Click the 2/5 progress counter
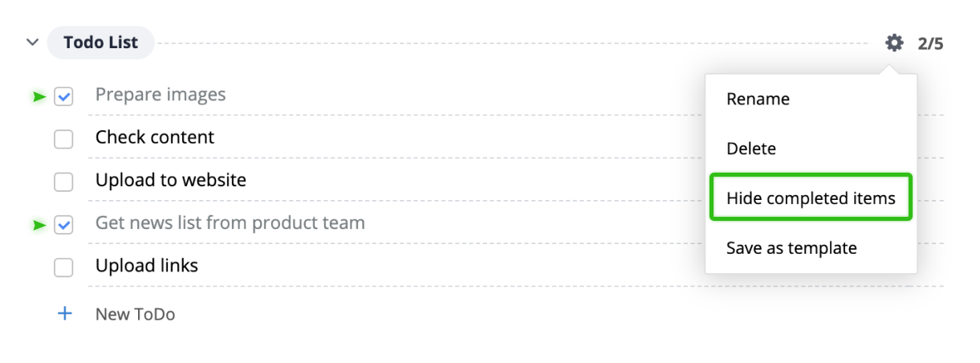 tap(930, 43)
